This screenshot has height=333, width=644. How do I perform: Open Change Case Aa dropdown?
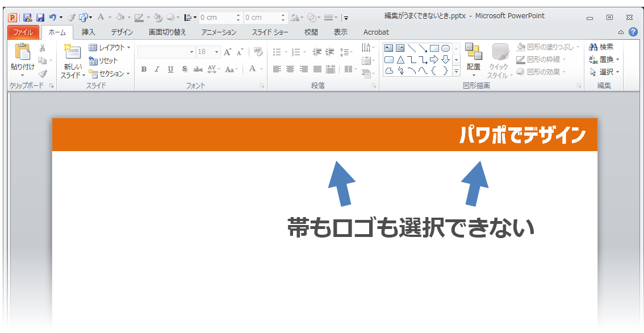point(232,69)
